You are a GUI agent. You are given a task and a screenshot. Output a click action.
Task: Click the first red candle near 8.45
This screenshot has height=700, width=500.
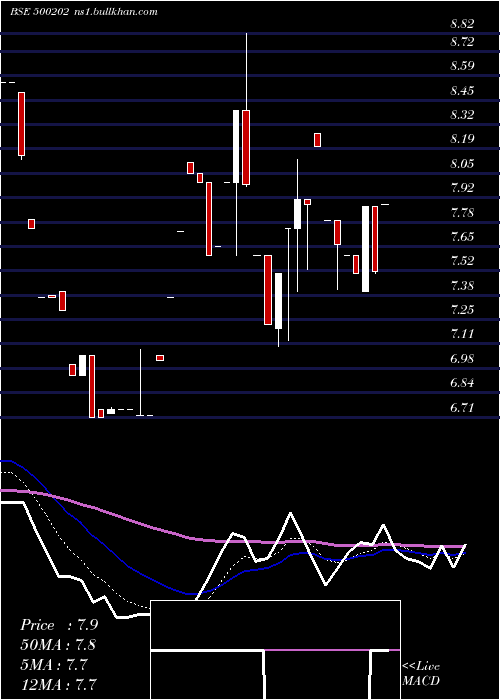[x=21, y=125]
